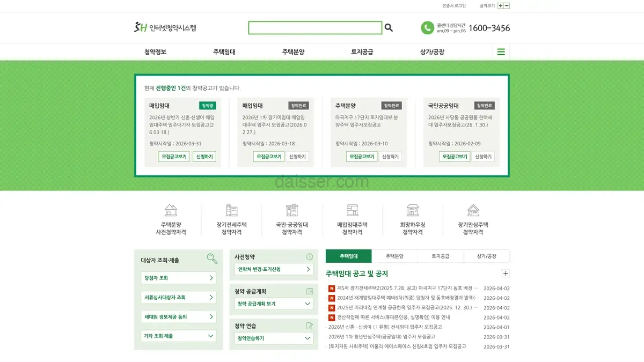Click 신청하기 for 사당동 국민공공임대
The height and width of the screenshot is (362, 644).
pos(483,157)
